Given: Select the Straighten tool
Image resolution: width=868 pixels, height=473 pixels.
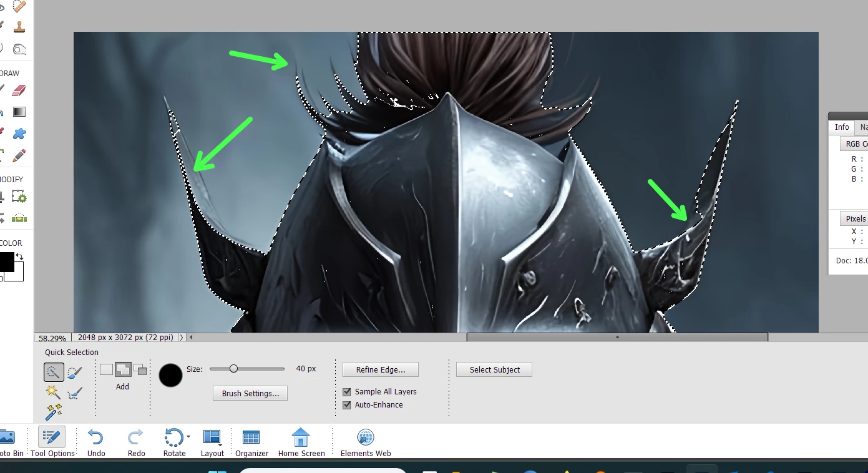Looking at the screenshot, I should click(19, 218).
